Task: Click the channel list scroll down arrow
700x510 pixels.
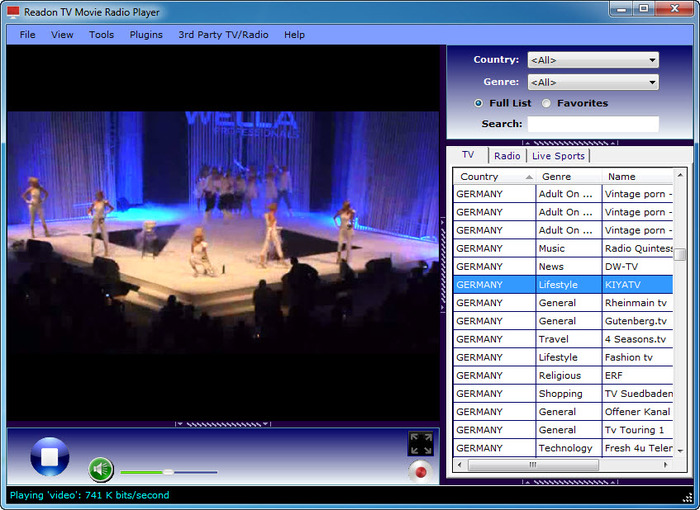Action: [x=680, y=451]
